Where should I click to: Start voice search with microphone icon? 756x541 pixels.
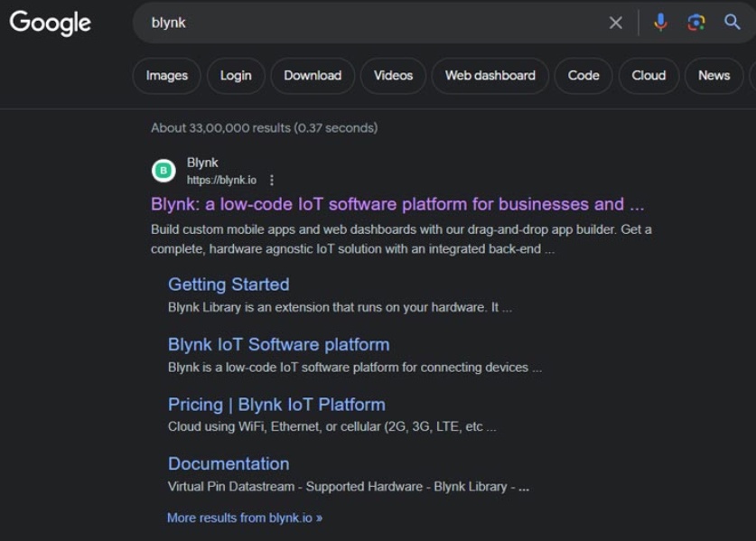660,23
